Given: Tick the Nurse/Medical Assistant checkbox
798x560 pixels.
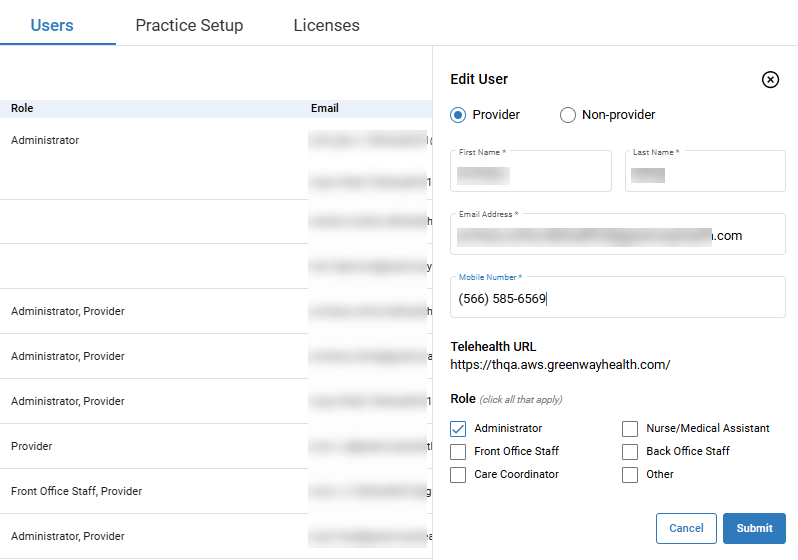Looking at the screenshot, I should [630, 428].
